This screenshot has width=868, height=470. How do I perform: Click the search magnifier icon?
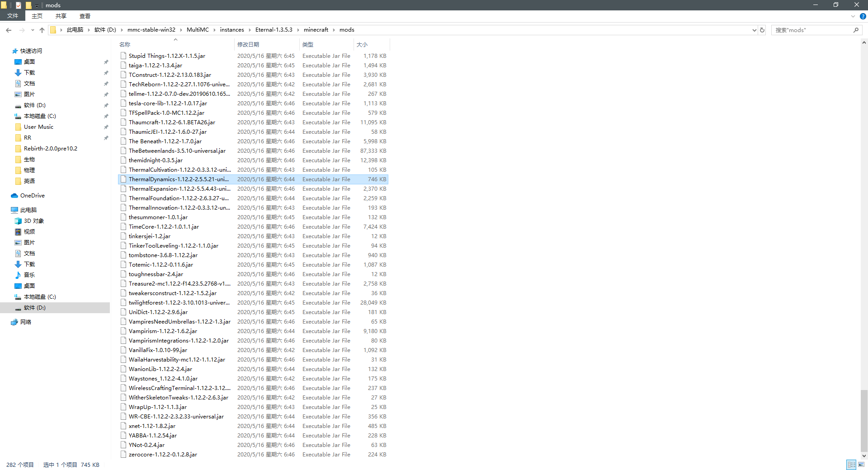click(856, 30)
